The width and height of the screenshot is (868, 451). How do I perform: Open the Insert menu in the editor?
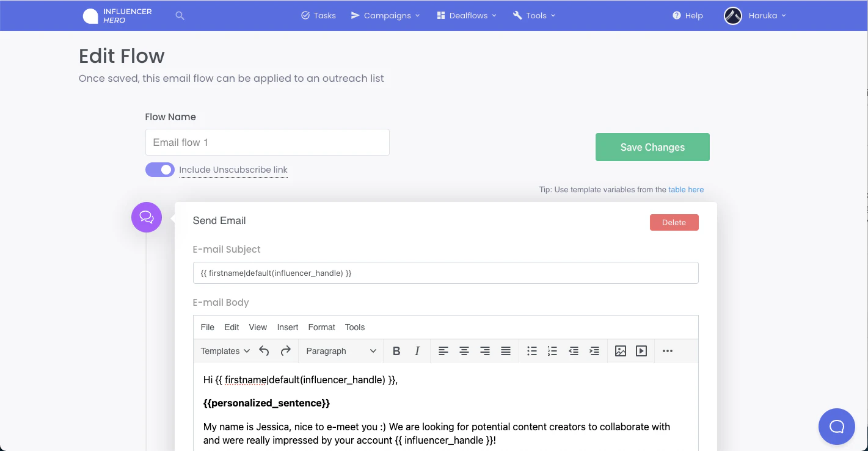[x=288, y=327]
